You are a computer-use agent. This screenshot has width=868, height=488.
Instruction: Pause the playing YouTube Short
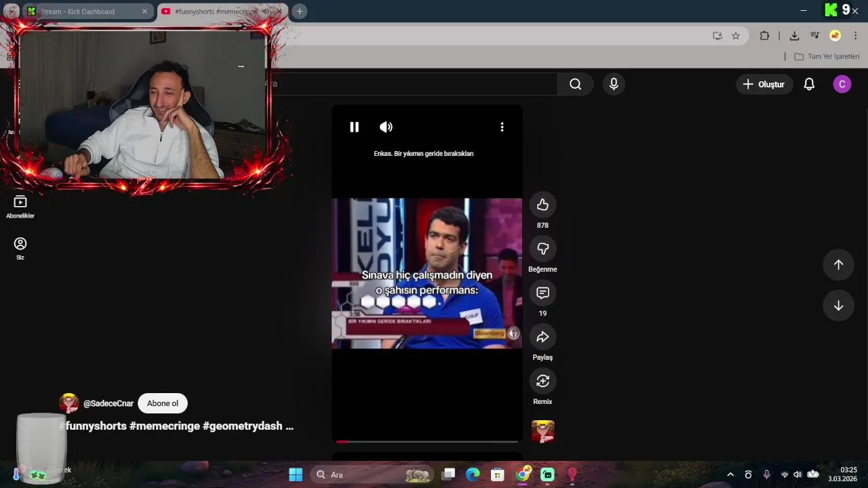(354, 127)
